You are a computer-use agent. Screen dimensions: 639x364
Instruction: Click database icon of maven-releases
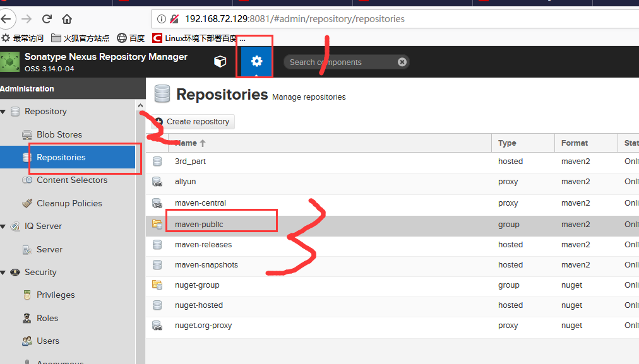[157, 245]
